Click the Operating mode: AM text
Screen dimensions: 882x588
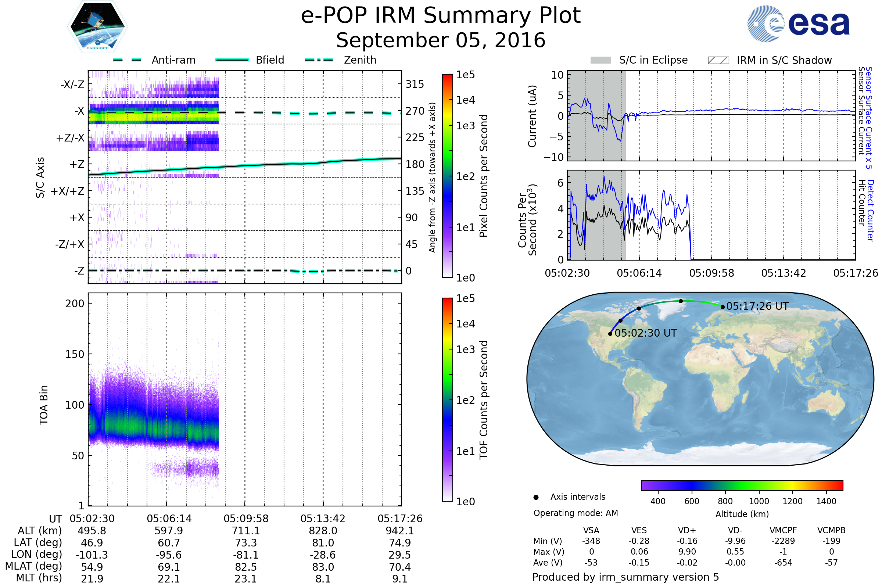(576, 513)
